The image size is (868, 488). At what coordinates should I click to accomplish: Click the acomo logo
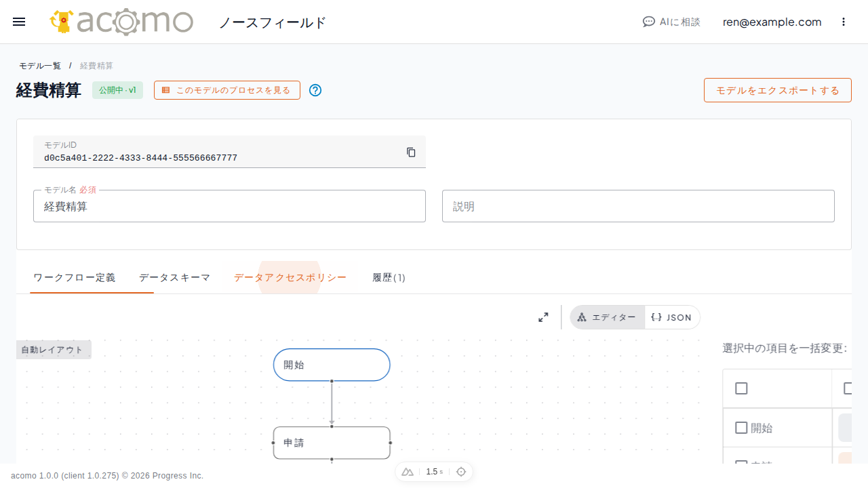pos(121,22)
